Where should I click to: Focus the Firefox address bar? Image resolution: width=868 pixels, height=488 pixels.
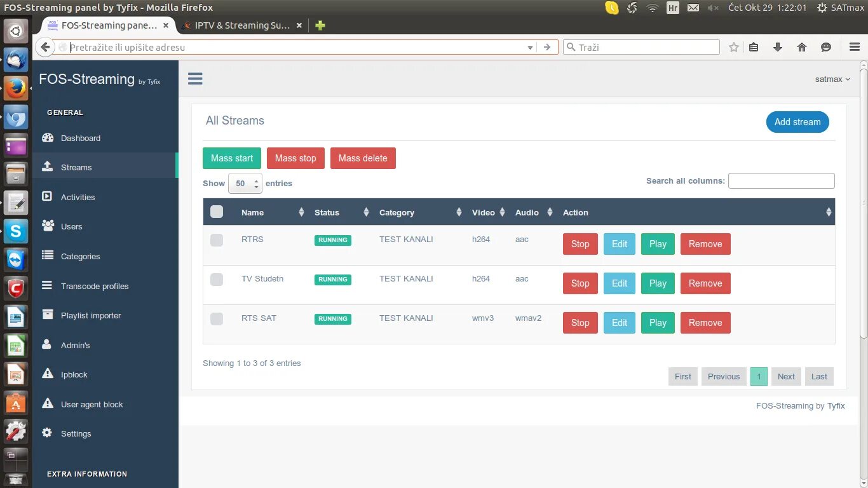pyautogui.click(x=295, y=47)
